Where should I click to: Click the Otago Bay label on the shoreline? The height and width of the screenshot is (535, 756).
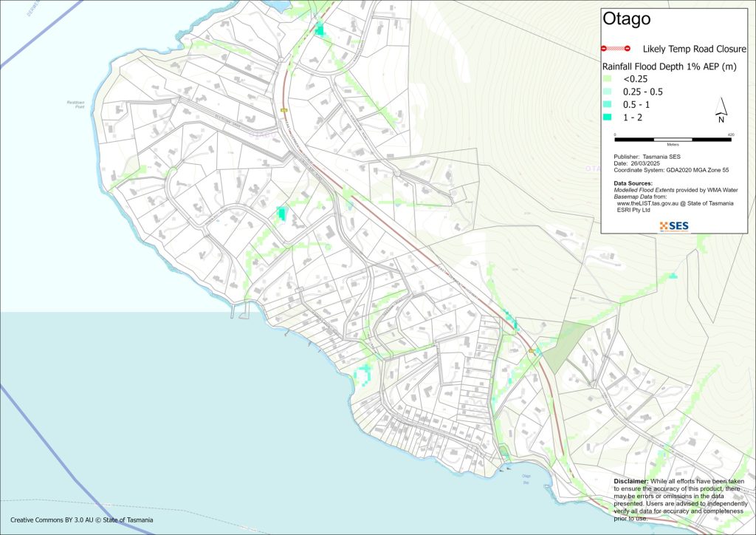[526, 477]
